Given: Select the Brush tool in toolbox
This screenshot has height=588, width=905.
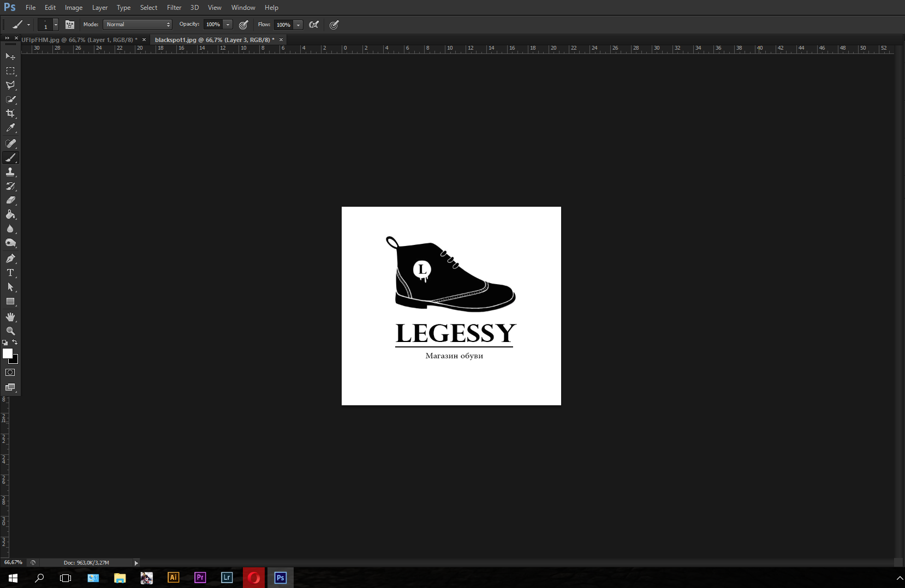Looking at the screenshot, I should (10, 158).
